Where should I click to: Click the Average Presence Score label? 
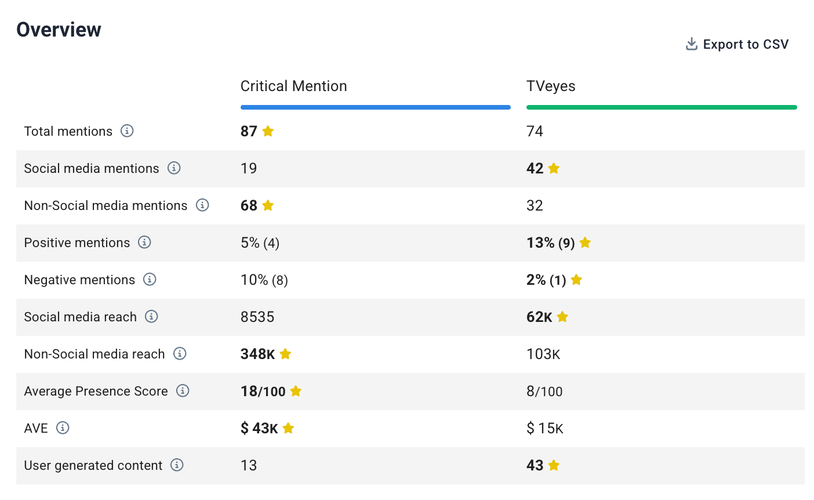[96, 391]
